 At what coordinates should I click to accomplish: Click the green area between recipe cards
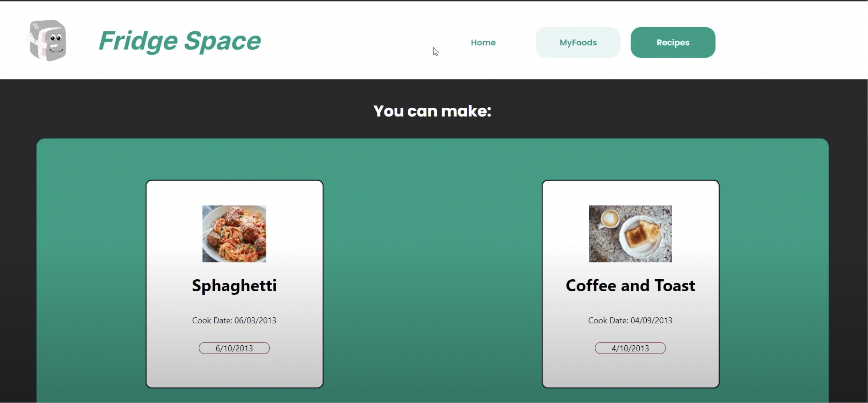(432, 283)
